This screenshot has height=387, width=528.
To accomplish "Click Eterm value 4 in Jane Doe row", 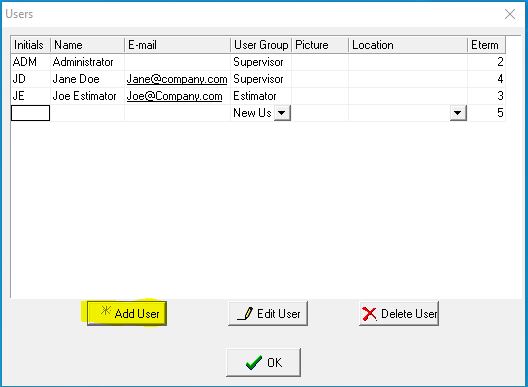I will [x=487, y=79].
